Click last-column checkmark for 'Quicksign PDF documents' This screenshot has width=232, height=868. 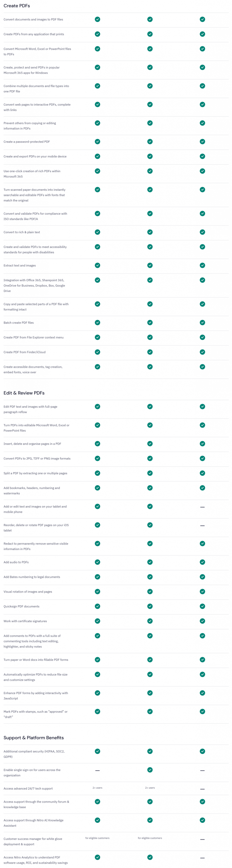point(202,606)
